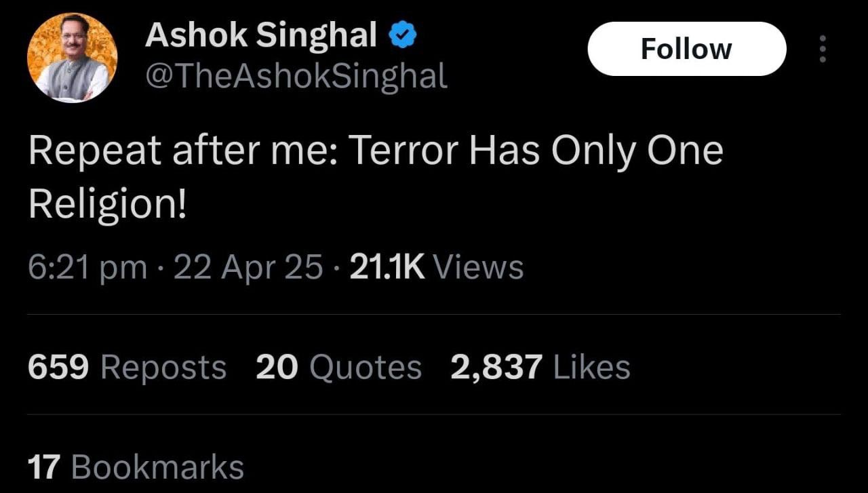
Task: Open the 21.1K view count number
Action: (x=387, y=267)
